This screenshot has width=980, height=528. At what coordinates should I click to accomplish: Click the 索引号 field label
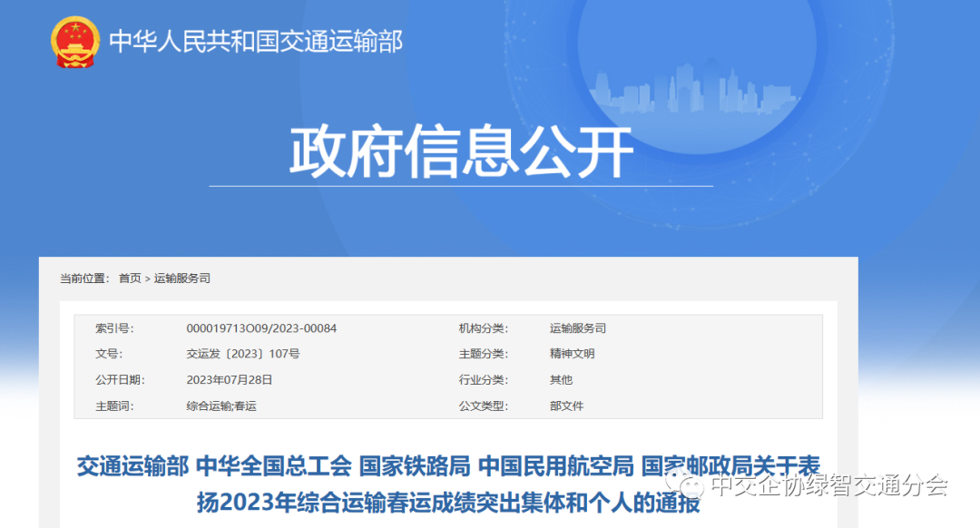[x=113, y=328]
